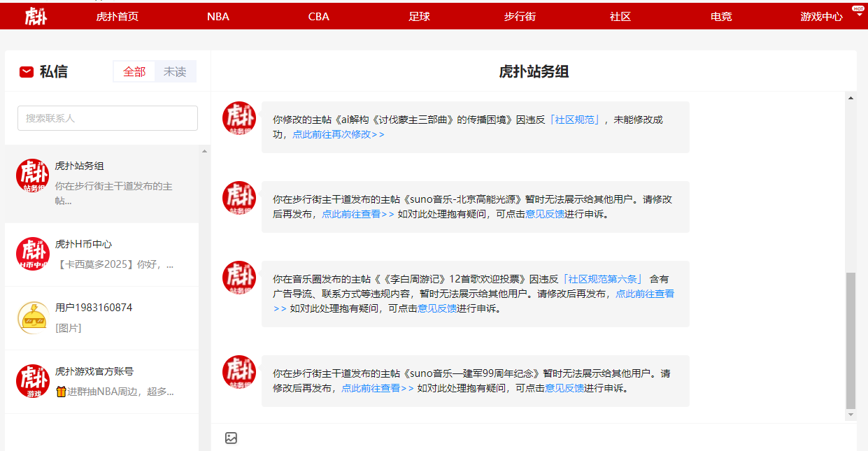
Task: Open 游戏中心 in navigation
Action: click(822, 17)
